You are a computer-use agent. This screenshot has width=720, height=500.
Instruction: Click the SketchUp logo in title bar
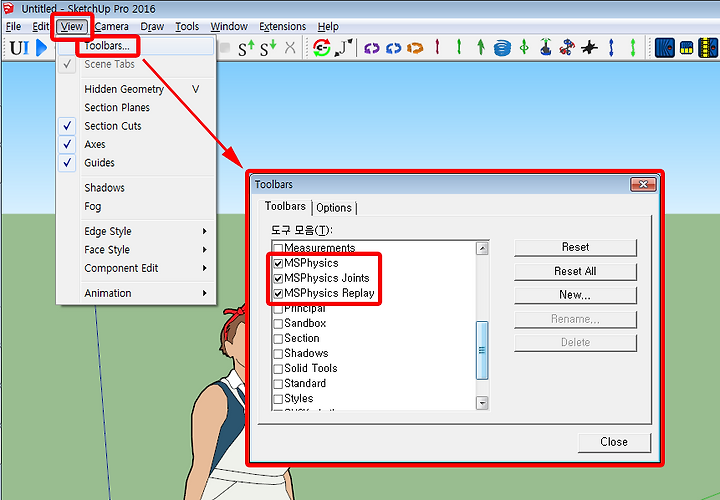click(8, 8)
